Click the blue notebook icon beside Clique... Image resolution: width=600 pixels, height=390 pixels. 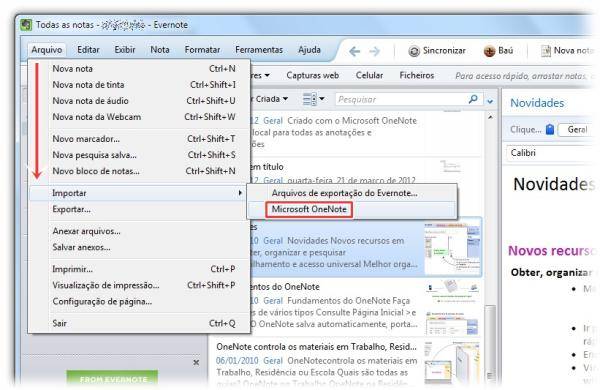click(x=550, y=129)
